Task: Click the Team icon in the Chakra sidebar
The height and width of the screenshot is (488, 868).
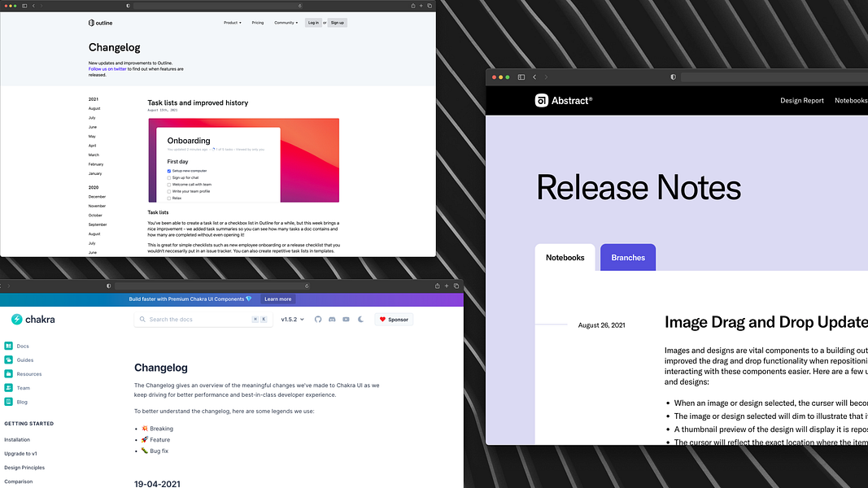Action: [x=8, y=388]
